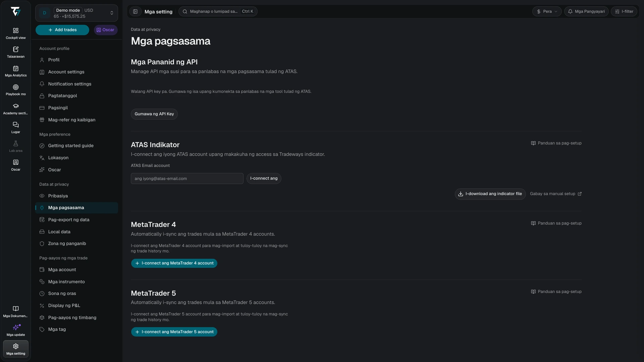The image size is (644, 362).
Task: Go to Mga Analytics section
Action: [x=15, y=71]
